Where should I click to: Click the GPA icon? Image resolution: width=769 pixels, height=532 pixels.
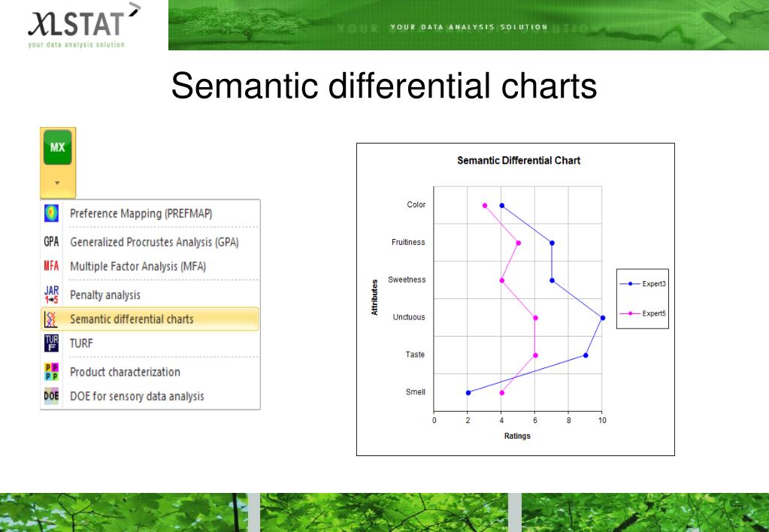point(52,242)
